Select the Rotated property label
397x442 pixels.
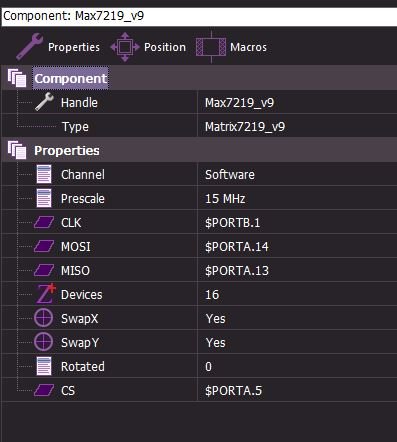tap(83, 366)
